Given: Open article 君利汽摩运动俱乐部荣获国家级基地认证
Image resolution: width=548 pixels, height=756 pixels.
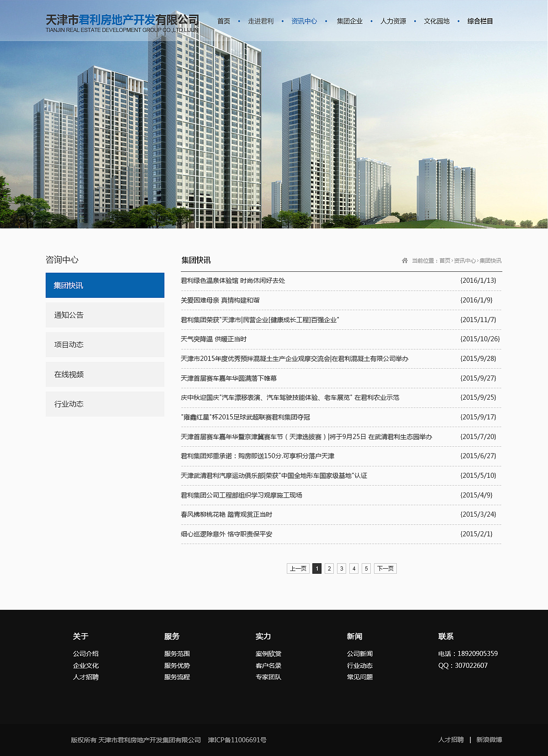Looking at the screenshot, I should tap(274, 476).
